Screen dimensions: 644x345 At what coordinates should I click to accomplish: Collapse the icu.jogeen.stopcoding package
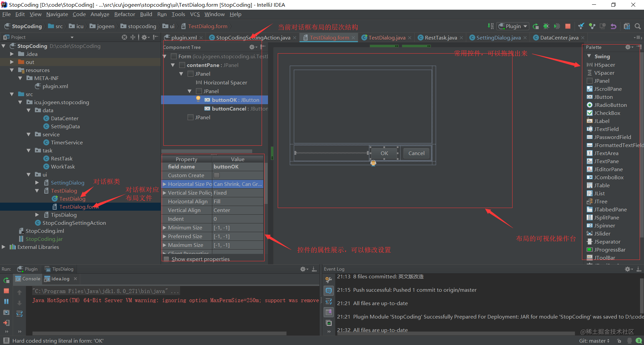20,102
